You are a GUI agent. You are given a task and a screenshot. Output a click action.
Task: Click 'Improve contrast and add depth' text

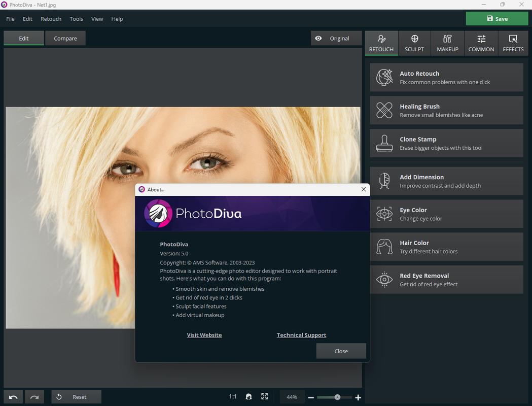(x=440, y=186)
